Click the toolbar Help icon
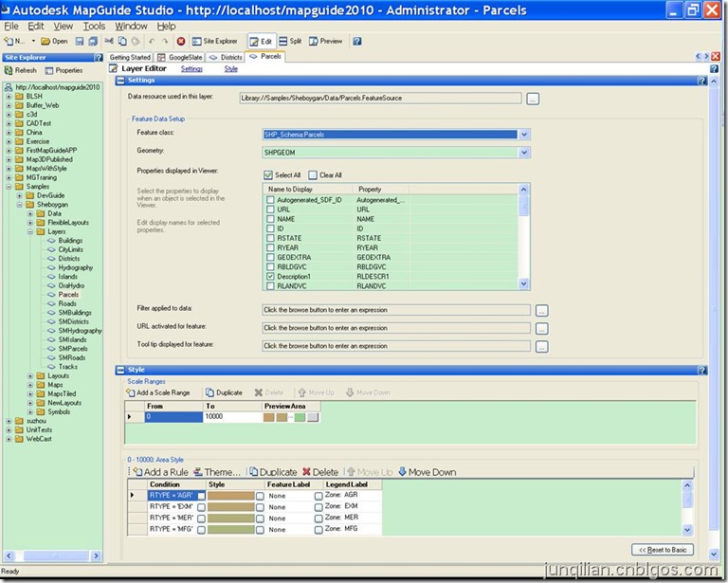Screen dimensions: 728x583 [357, 42]
